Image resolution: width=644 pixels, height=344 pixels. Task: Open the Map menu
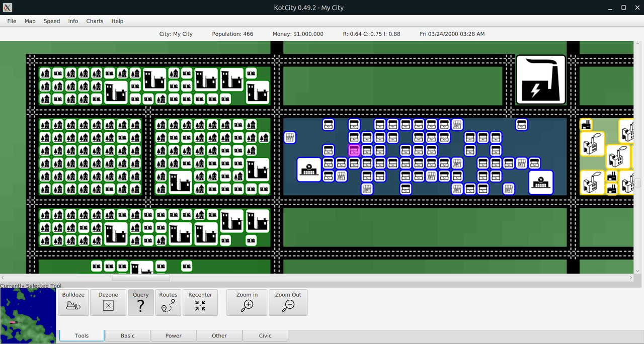[30, 21]
